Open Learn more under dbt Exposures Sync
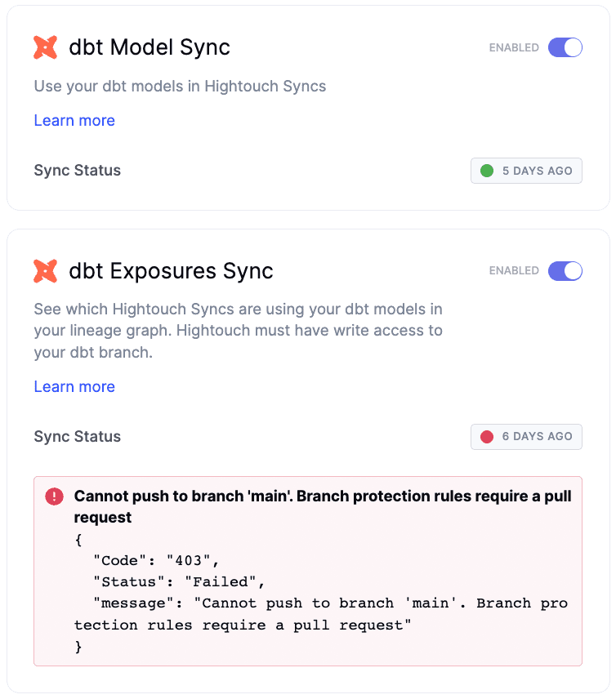Image resolution: width=616 pixels, height=699 pixels. (74, 387)
